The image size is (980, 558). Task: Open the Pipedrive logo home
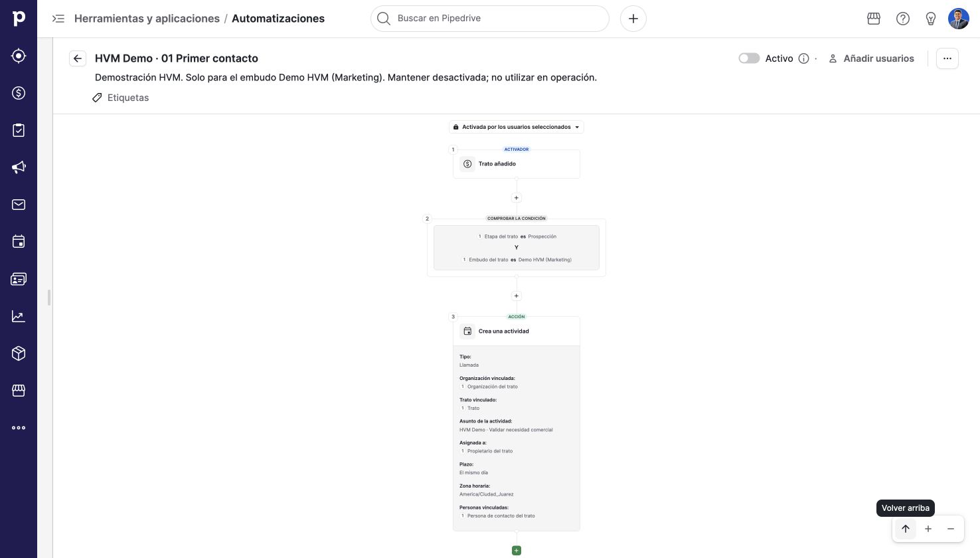pyautogui.click(x=19, y=19)
